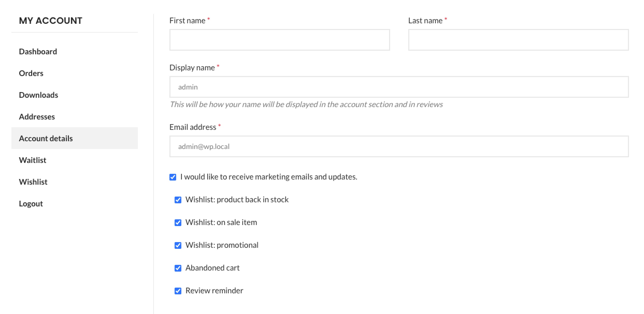Uncheck the marketing emails and updates checkbox
The image size is (644, 314).
pyautogui.click(x=173, y=177)
